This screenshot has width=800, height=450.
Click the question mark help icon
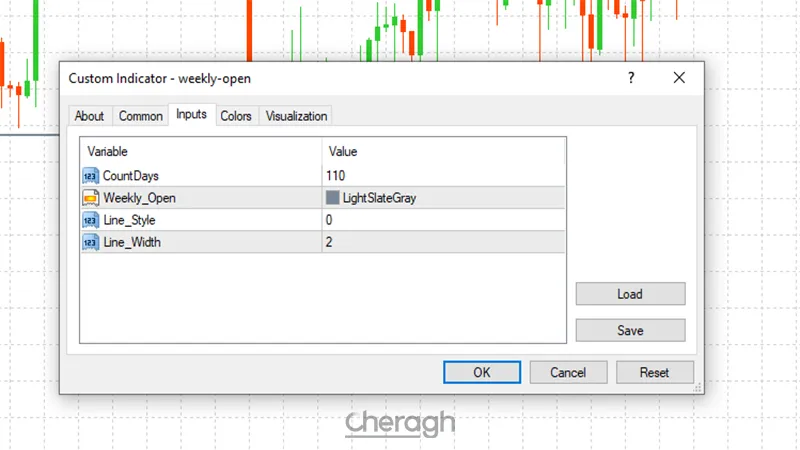[x=631, y=78]
